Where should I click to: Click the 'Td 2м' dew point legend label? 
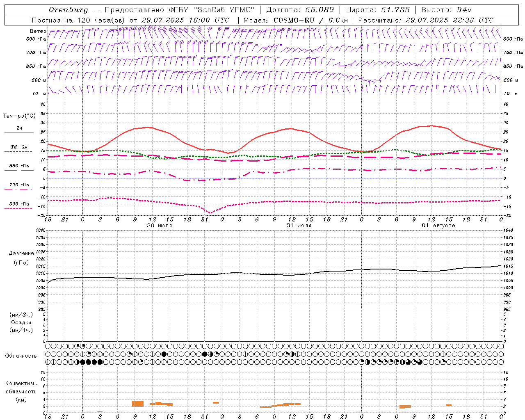(19, 147)
